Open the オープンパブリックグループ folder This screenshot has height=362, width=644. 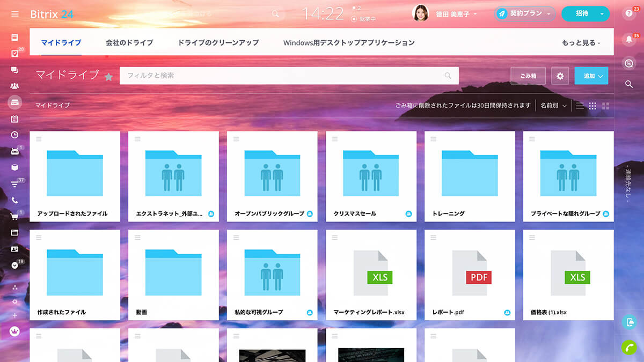pos(272,176)
